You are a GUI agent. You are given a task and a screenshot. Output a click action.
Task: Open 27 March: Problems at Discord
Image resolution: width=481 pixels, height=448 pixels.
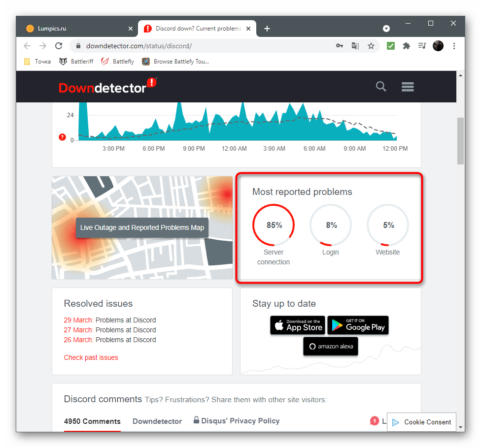click(x=110, y=330)
